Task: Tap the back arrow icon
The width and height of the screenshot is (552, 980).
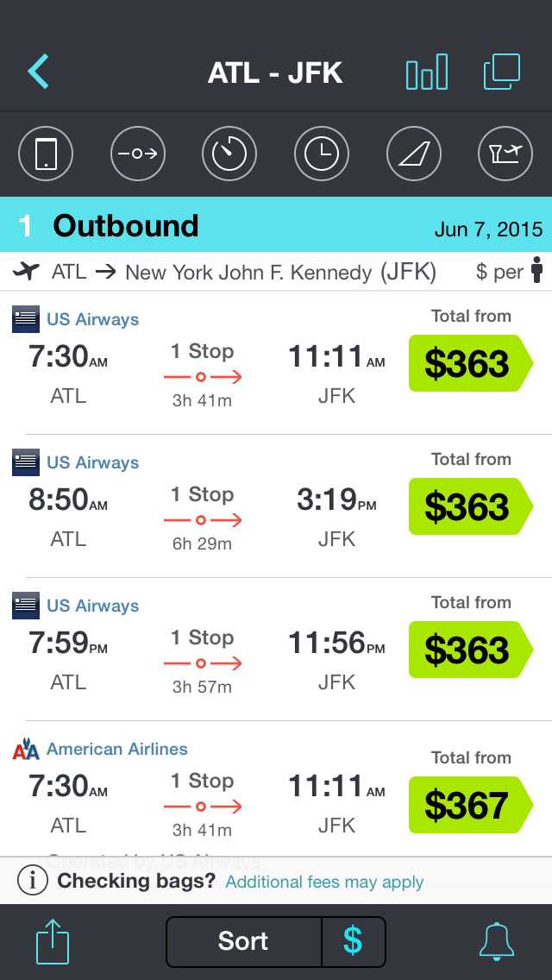Action: pos(39,72)
